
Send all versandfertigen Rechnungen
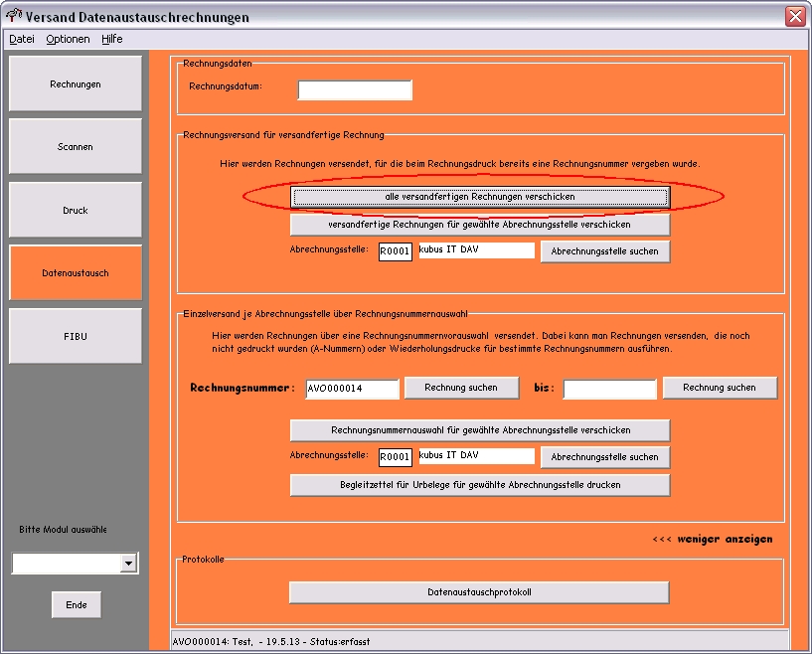pos(480,197)
